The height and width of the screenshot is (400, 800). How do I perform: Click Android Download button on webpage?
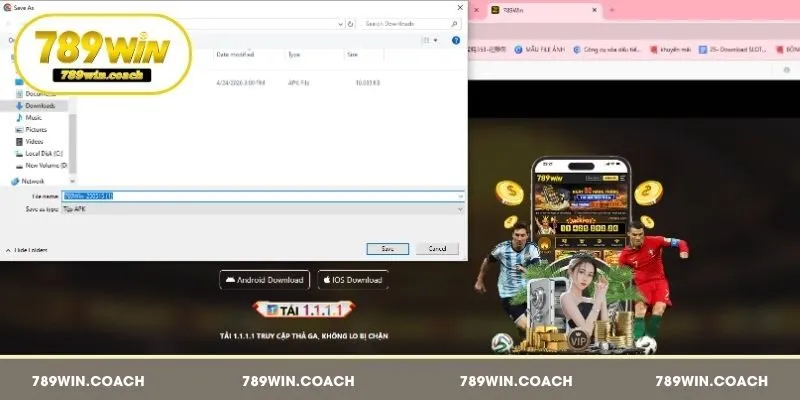pos(265,280)
